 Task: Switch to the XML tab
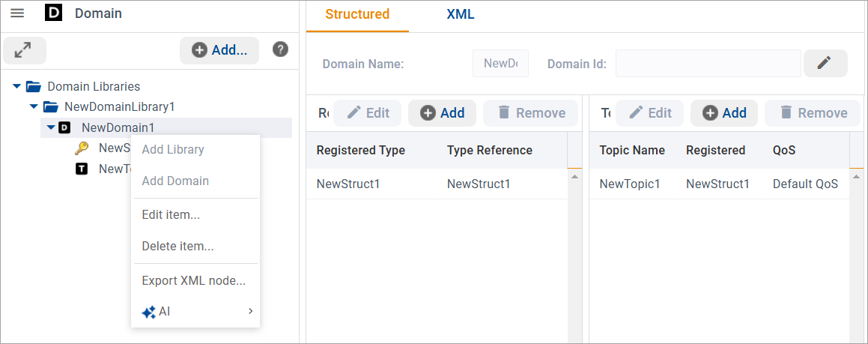tap(460, 14)
